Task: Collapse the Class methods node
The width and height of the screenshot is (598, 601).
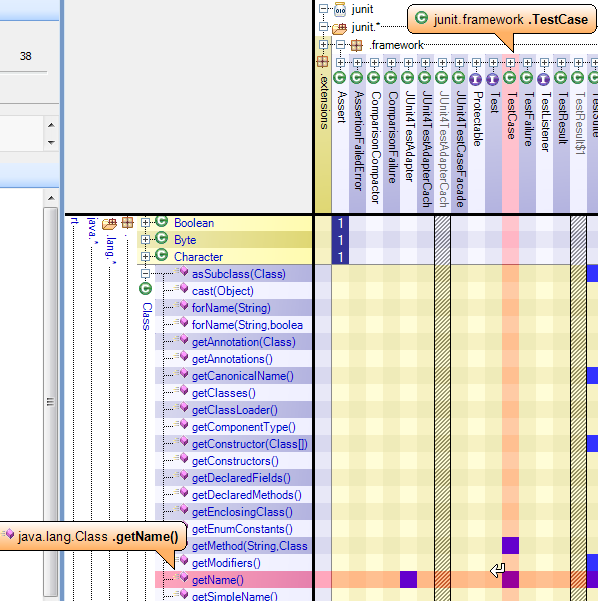Action: click(x=145, y=274)
